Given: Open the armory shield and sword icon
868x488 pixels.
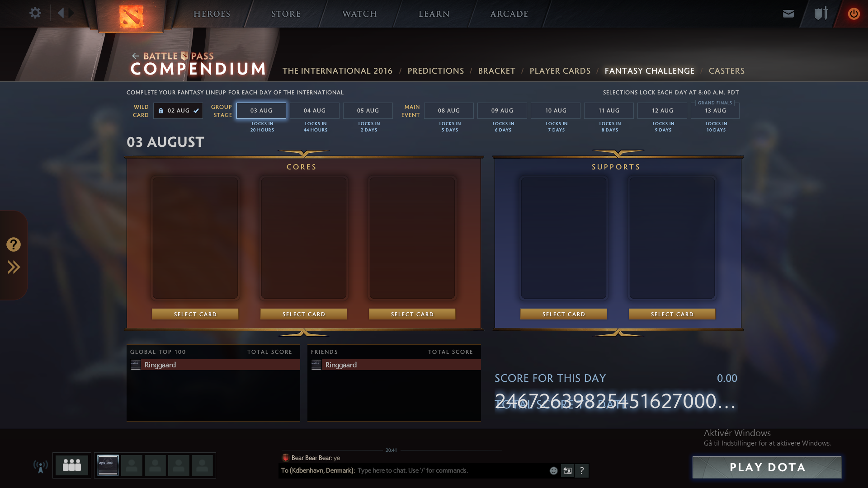Looking at the screenshot, I should pos(821,14).
